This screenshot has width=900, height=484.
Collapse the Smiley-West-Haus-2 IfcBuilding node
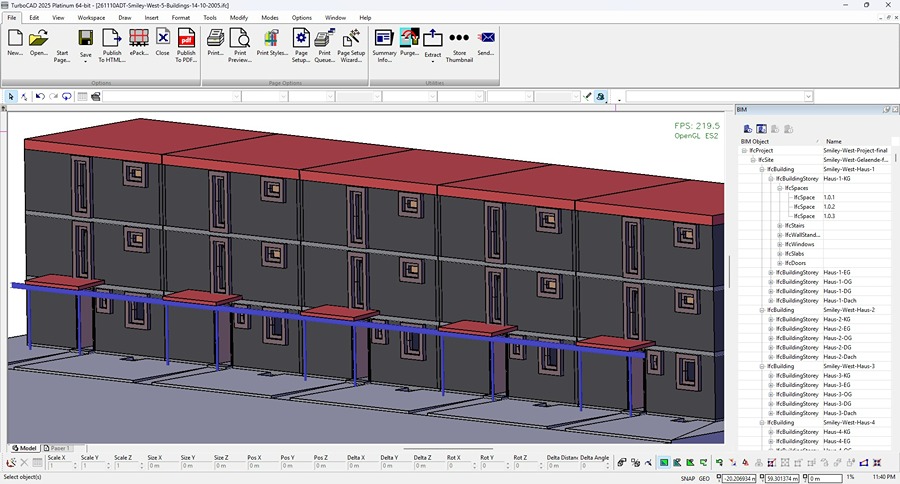click(x=762, y=310)
